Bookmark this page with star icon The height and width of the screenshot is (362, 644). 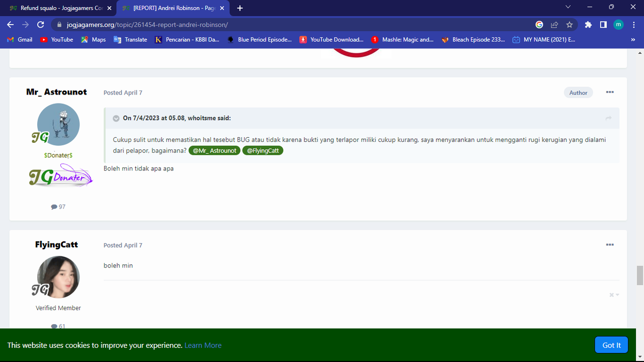click(570, 25)
